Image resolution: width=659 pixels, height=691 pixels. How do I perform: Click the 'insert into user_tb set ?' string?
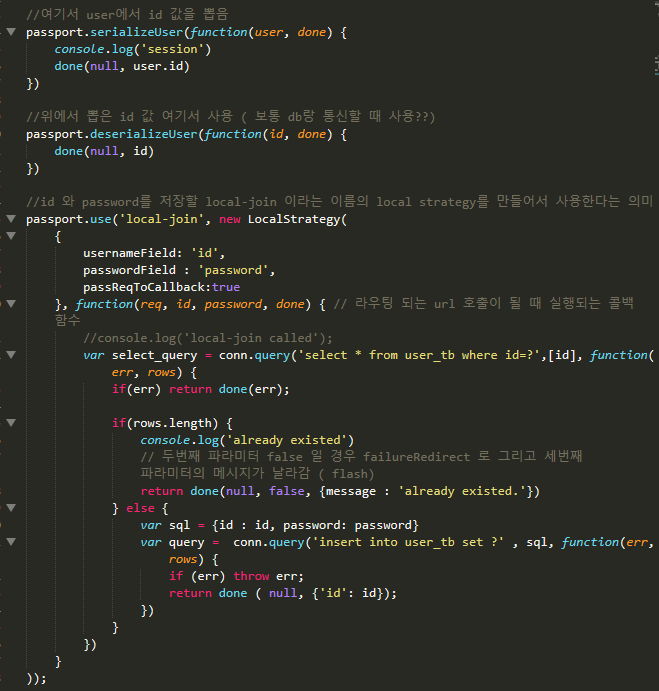pos(408,542)
